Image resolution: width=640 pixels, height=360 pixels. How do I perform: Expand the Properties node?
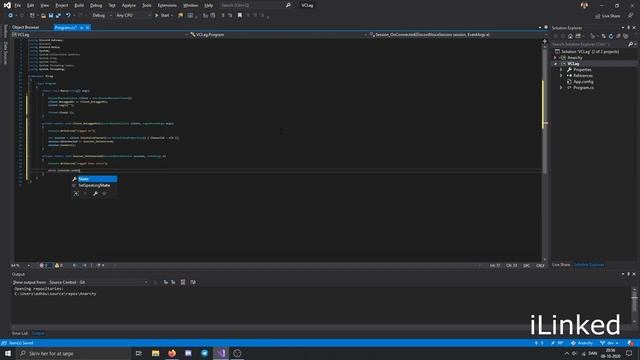coord(561,70)
